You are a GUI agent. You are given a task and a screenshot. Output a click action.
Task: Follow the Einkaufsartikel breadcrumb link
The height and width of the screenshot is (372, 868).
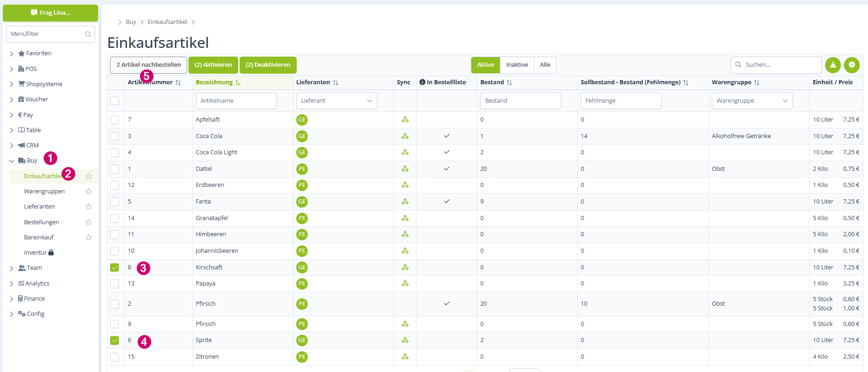[168, 22]
